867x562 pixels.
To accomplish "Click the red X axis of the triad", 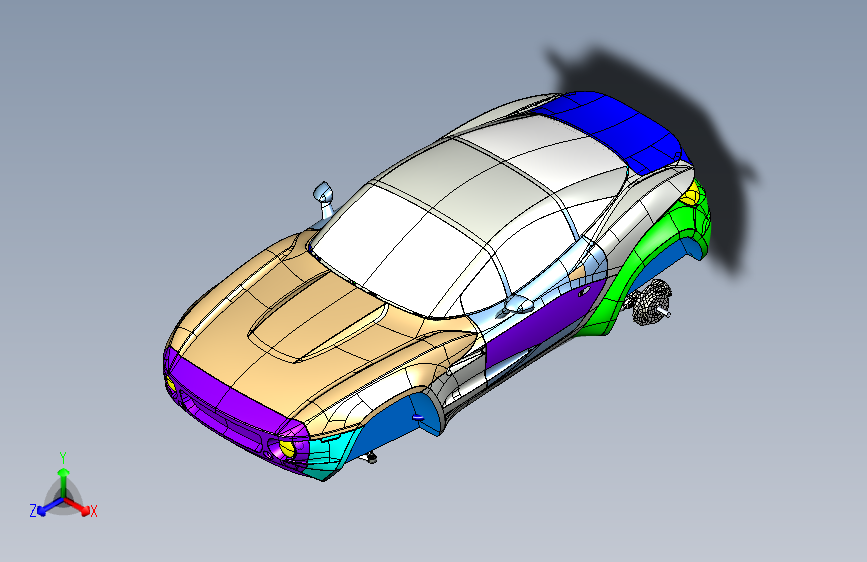I will pyautogui.click(x=78, y=506).
